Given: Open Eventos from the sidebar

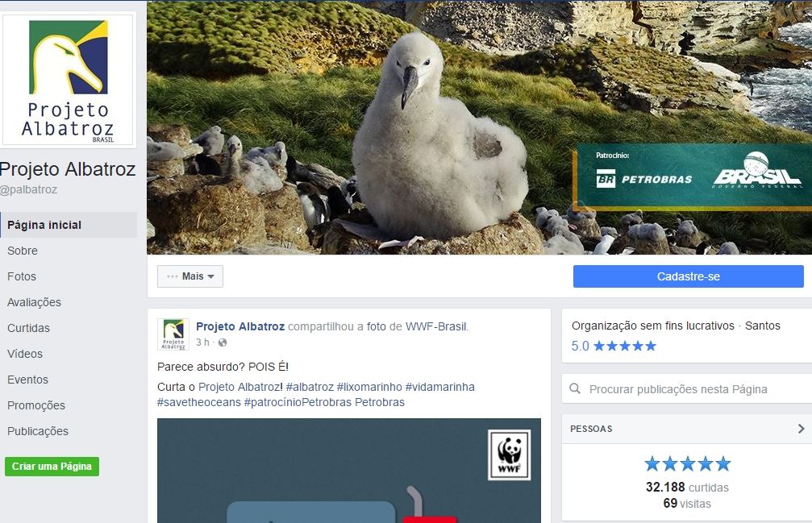Looking at the screenshot, I should (x=27, y=380).
